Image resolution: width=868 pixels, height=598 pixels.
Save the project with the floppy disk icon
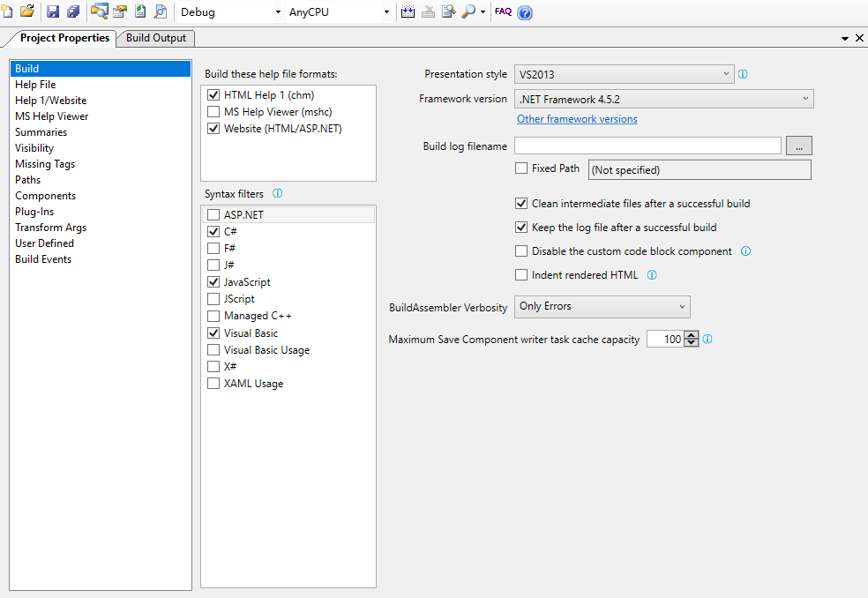click(x=53, y=11)
